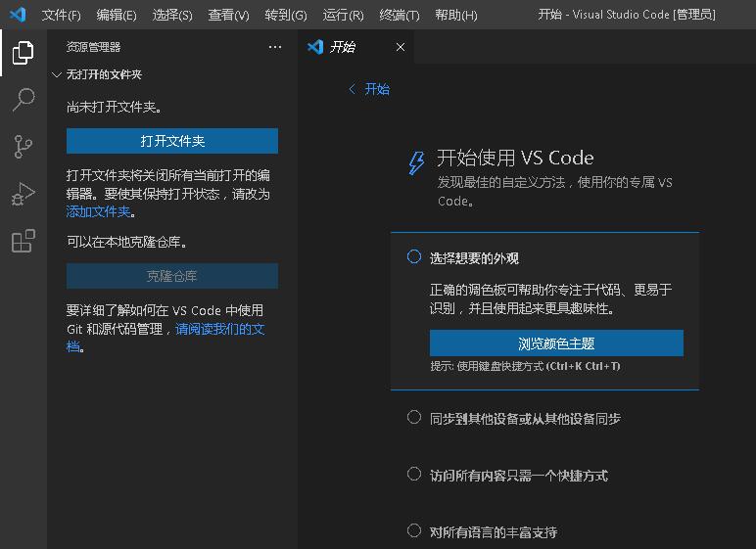Click the 开始使用 VS Code heading
The image size is (756, 549).
coord(515,159)
